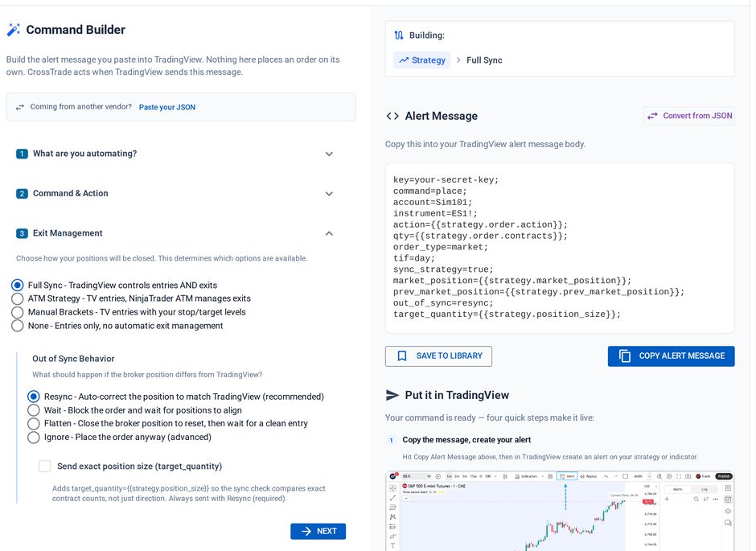Click the bookmark icon in Save to Library
The width and height of the screenshot is (756, 551).
pyautogui.click(x=401, y=356)
